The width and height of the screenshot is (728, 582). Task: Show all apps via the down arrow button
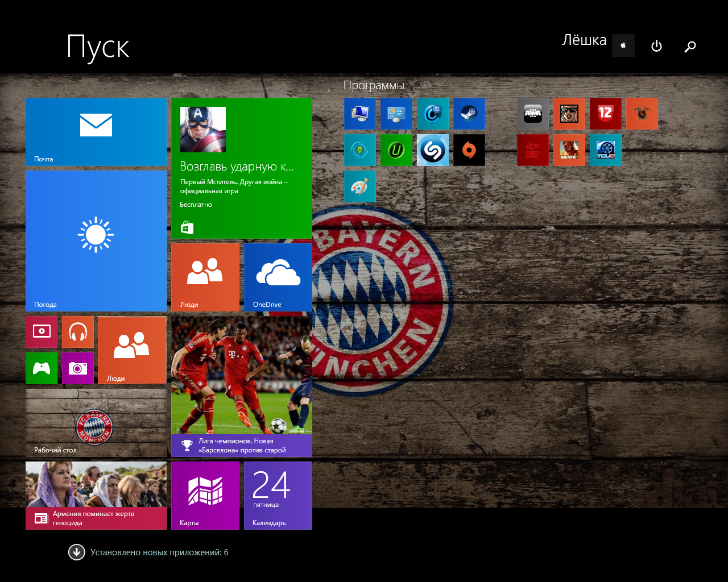tap(77, 552)
